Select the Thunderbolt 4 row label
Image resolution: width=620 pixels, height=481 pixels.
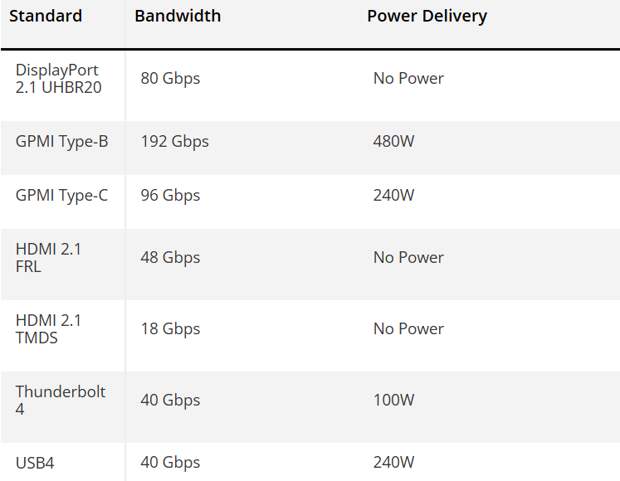point(60,400)
